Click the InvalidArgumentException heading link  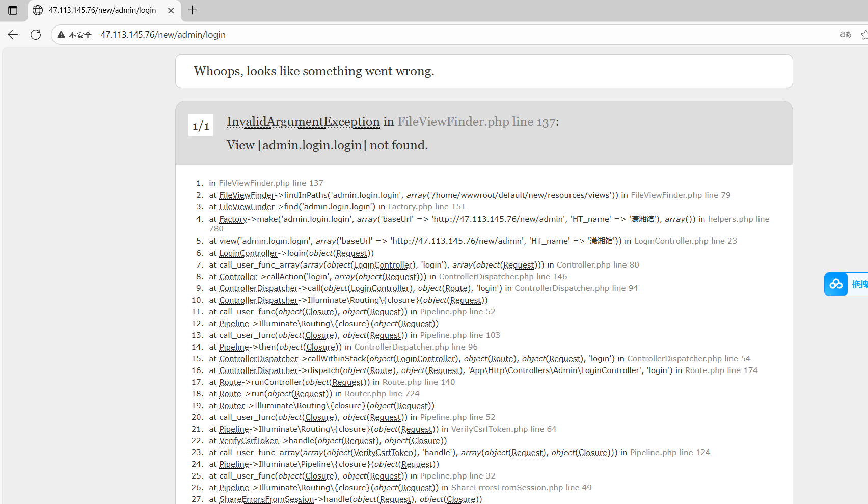click(303, 122)
